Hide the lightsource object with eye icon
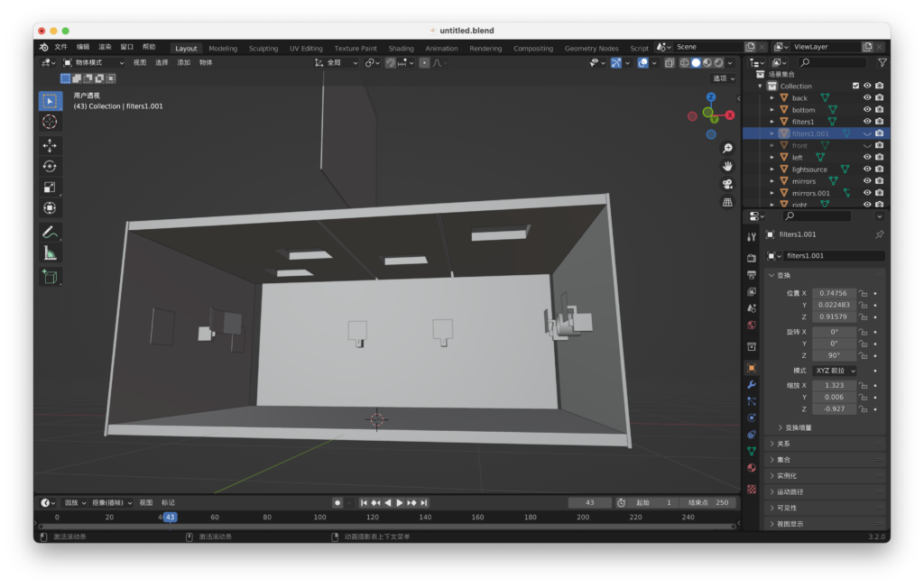 click(x=867, y=169)
